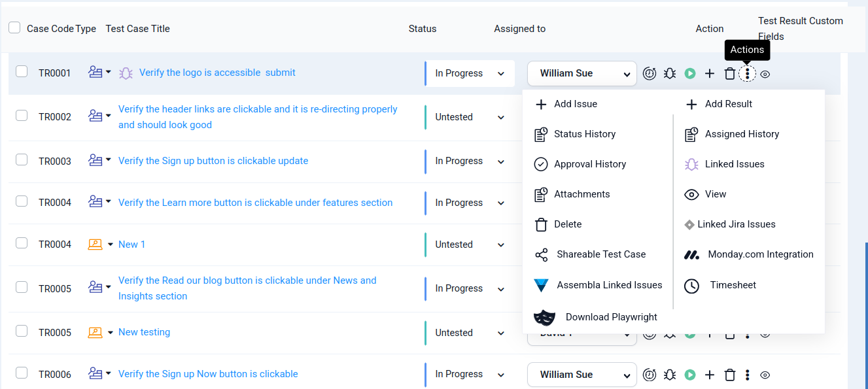Open the TR0003 status dropdown
This screenshot has height=389, width=868.
point(470,161)
